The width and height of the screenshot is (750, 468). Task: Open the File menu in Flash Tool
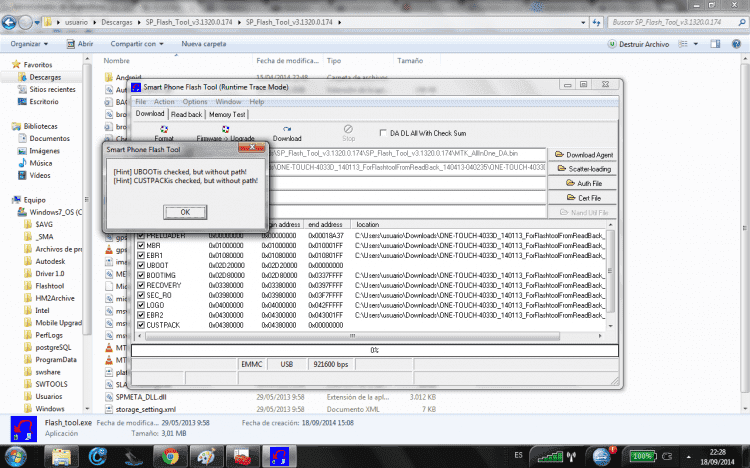pyautogui.click(x=141, y=101)
